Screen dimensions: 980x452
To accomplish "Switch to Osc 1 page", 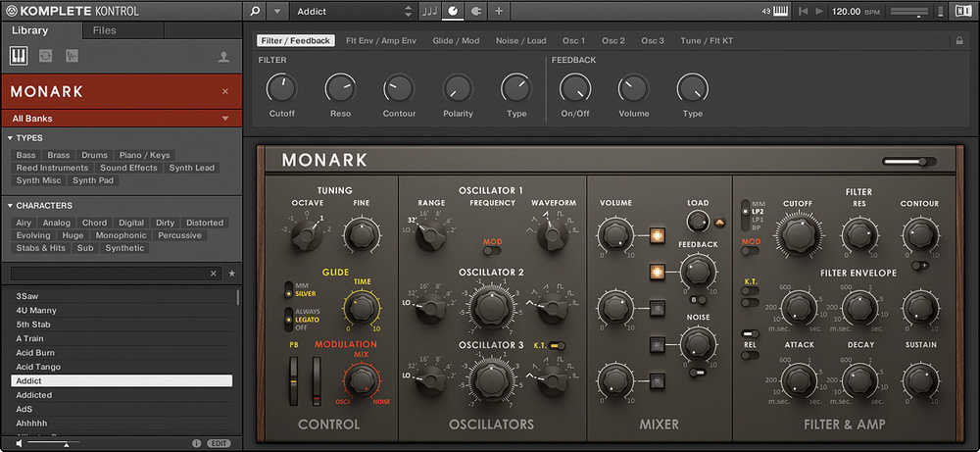I will 573,40.
